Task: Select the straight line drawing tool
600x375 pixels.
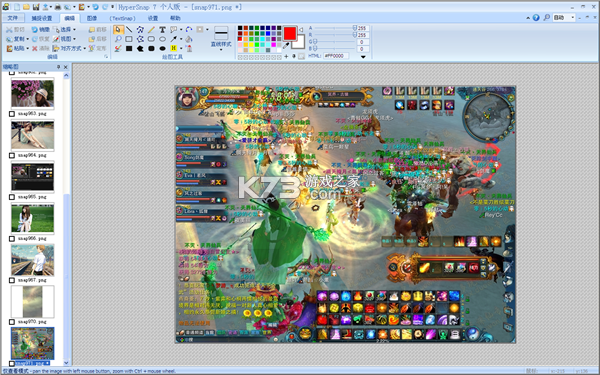Action: coord(129,29)
